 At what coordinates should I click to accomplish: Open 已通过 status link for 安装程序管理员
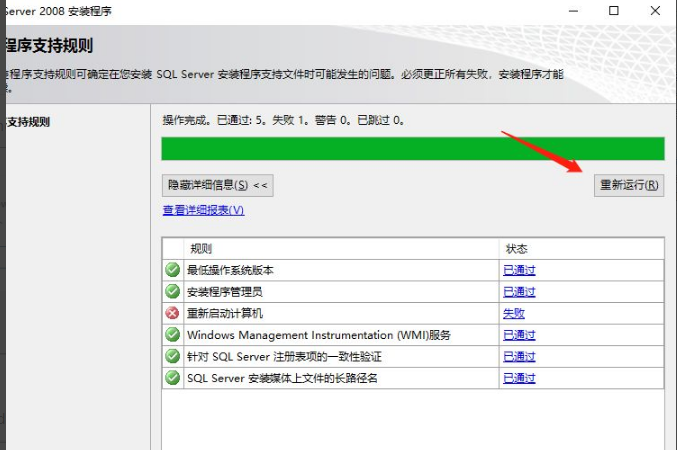[x=519, y=292]
